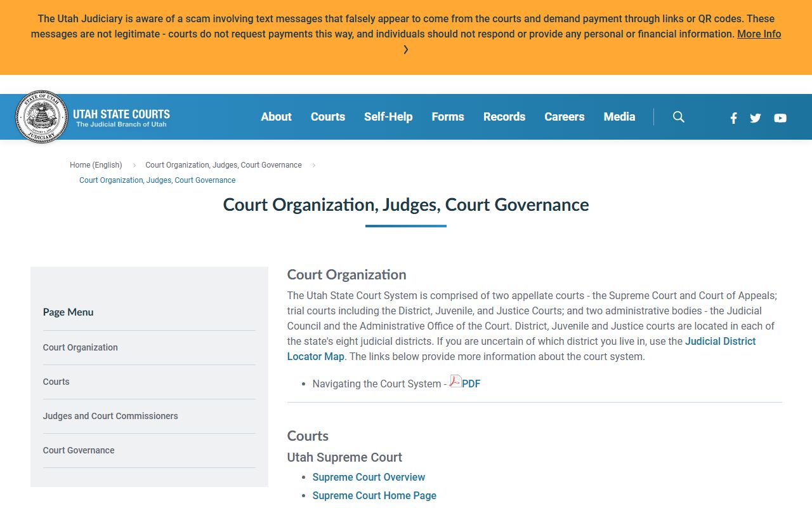Screen dimensions: 812x508
Task: Open the Careers navigation menu
Action: click(565, 117)
